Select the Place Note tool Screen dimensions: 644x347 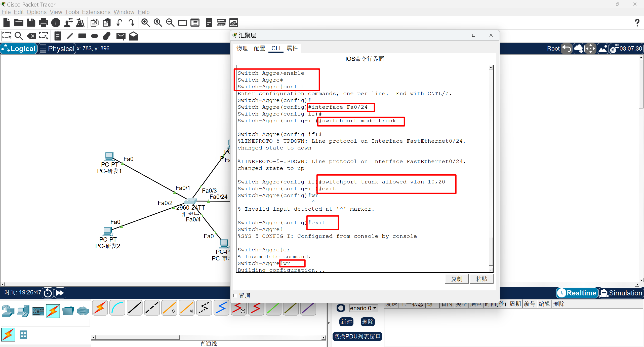(x=58, y=36)
